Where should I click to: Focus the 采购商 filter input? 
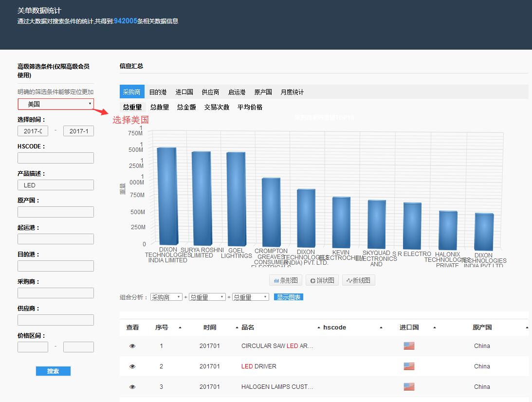[x=55, y=293]
